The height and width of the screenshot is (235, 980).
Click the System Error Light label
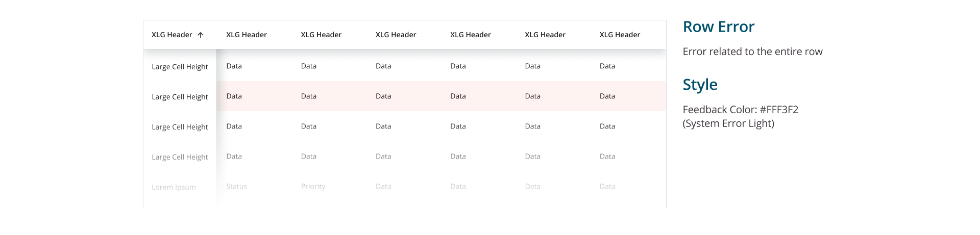(728, 123)
